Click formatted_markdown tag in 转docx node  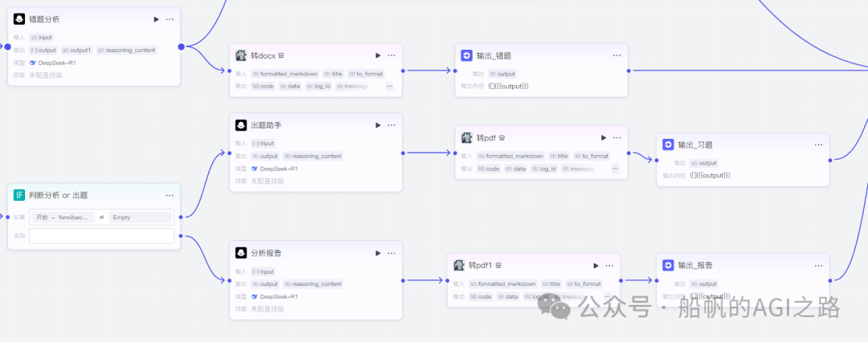285,74
